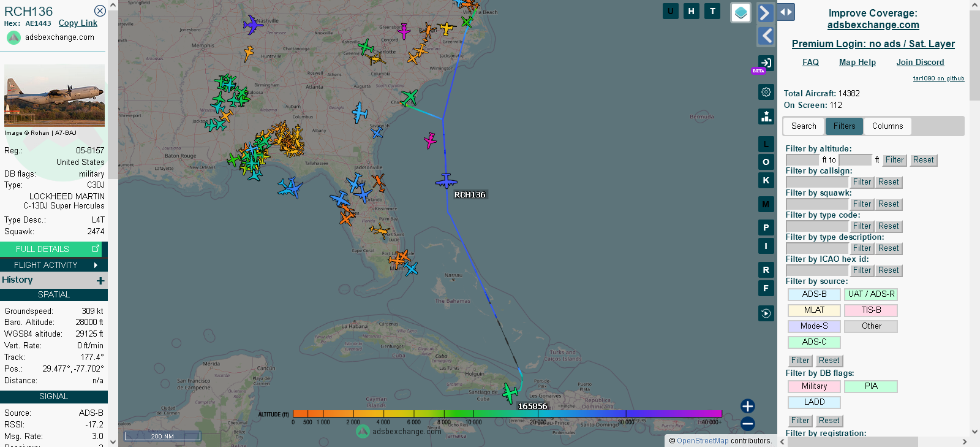Click the beta login arrow icon
980x447 pixels.
766,63
